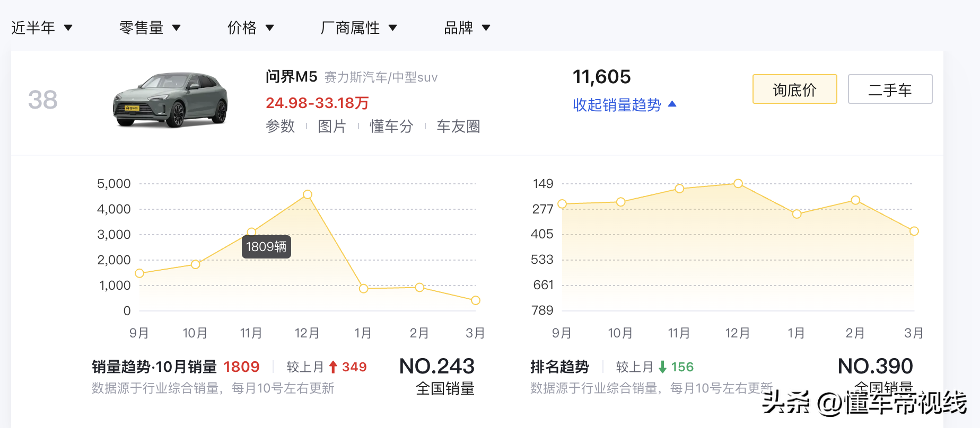Collapse the 收起销量趋势 sales trend section
Viewport: 980px width, 428px height.
tap(625, 105)
